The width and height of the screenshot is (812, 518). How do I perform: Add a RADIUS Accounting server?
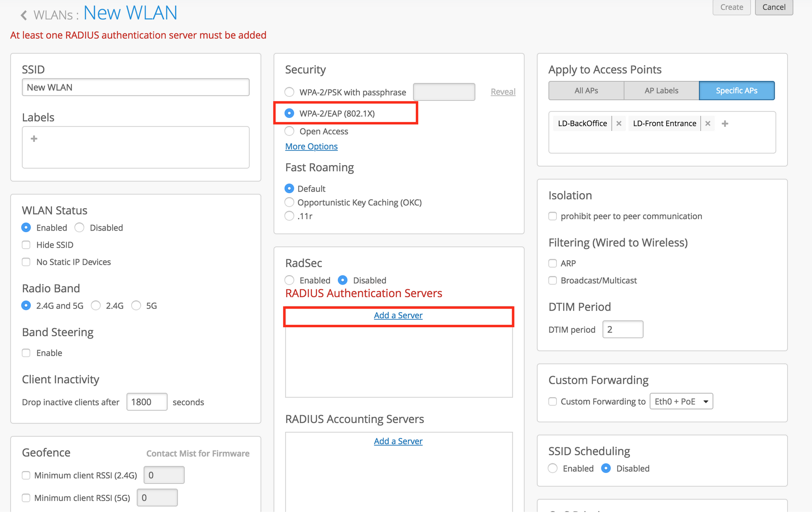[x=398, y=441]
